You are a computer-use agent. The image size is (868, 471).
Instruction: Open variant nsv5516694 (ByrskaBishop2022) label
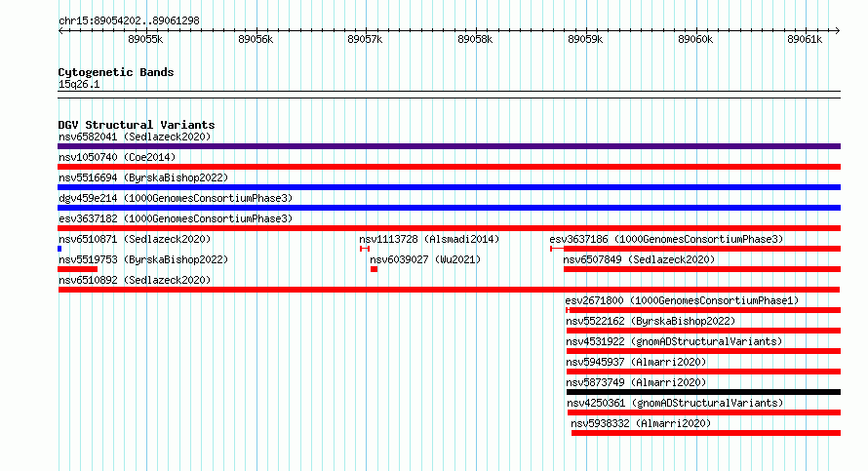tap(143, 177)
